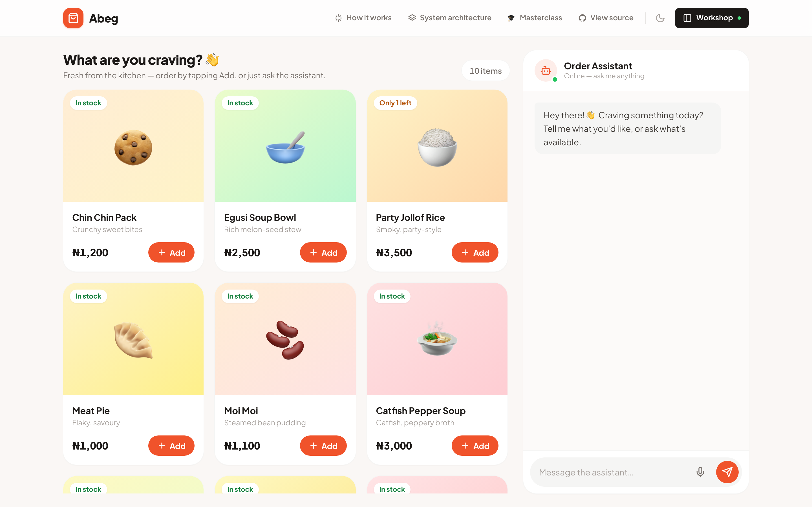Go to the Masterclass link

point(535,18)
